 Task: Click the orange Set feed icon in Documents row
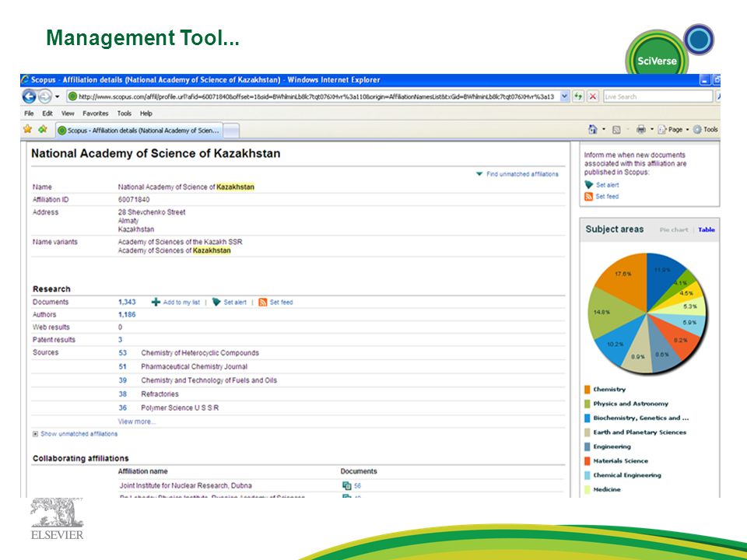click(x=262, y=302)
